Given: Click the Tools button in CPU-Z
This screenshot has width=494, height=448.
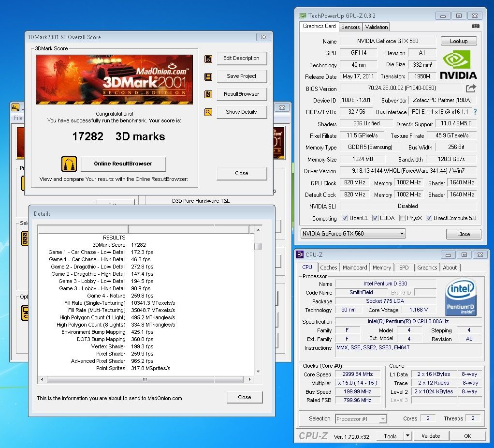Looking at the screenshot, I should pyautogui.click(x=390, y=436).
